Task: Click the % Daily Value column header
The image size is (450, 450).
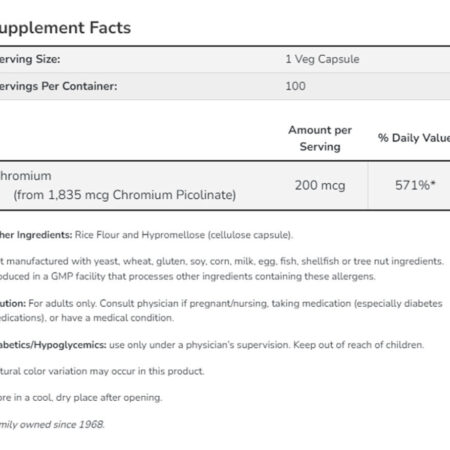Action: click(x=414, y=138)
